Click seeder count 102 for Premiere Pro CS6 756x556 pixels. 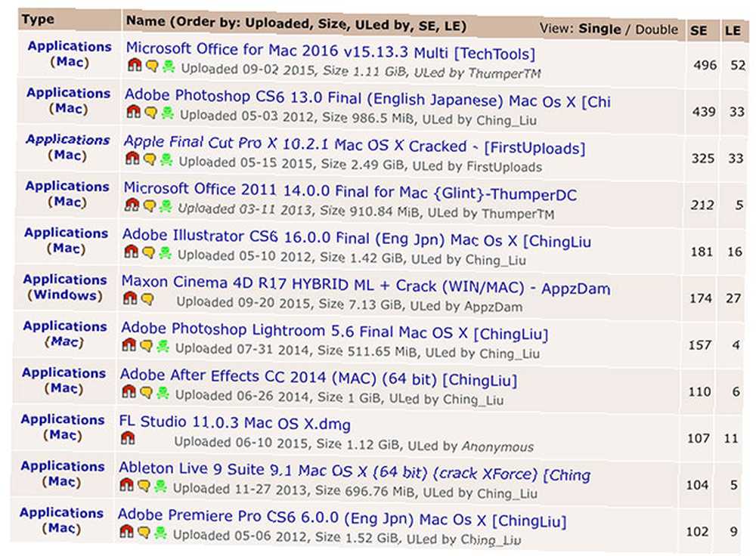697,531
